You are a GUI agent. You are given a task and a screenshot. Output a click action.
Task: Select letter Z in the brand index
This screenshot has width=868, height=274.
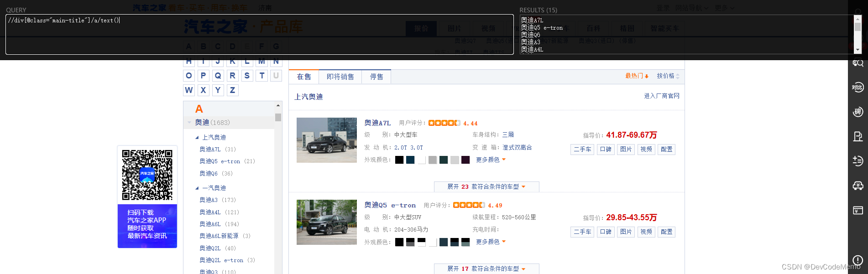233,90
